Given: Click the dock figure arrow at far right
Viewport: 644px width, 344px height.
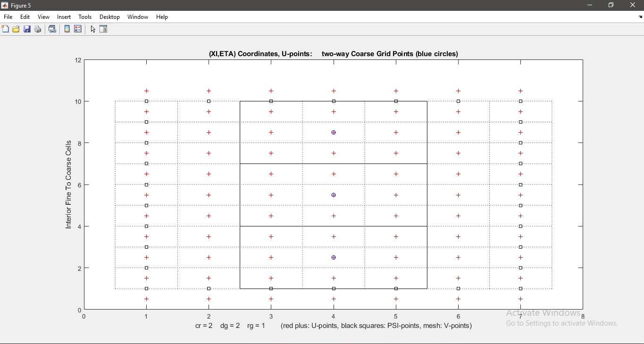Looking at the screenshot, I should (640, 17).
